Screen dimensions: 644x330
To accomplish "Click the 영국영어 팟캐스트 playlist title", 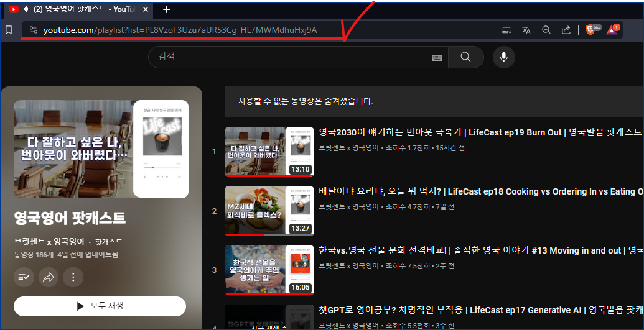I will point(70,218).
